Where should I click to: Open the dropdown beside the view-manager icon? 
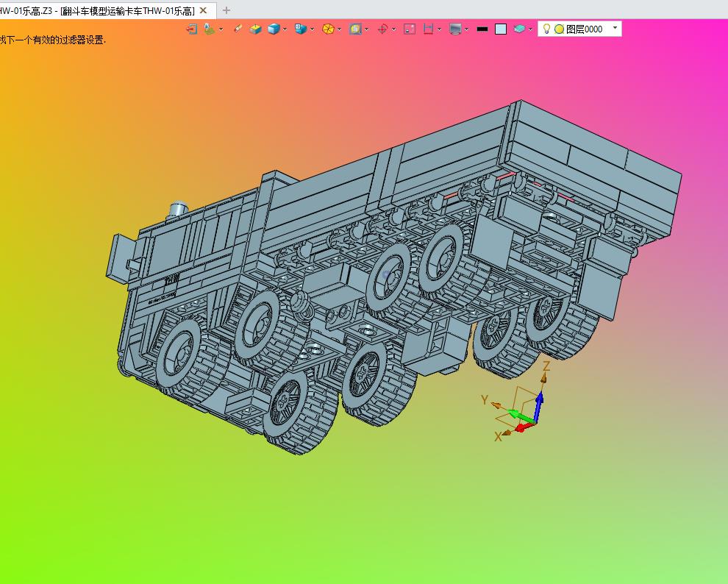(221, 29)
